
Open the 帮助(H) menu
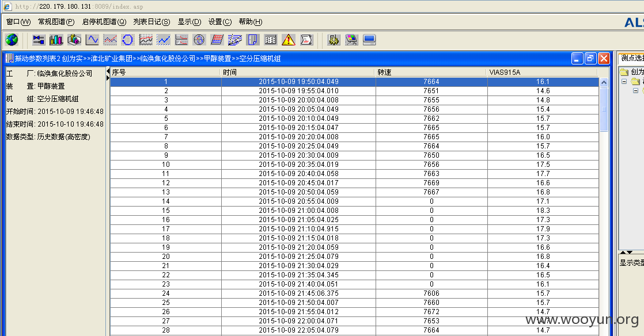(251, 22)
